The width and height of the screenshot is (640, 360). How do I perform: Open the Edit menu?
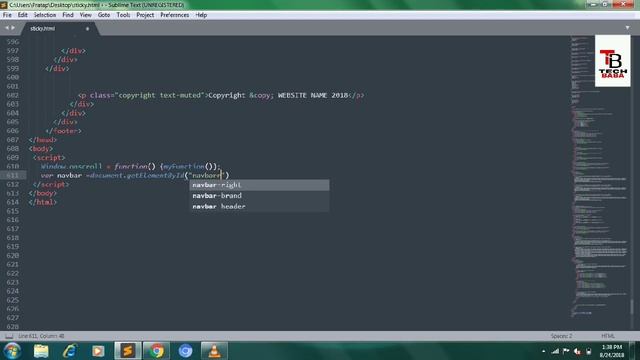click(22, 15)
